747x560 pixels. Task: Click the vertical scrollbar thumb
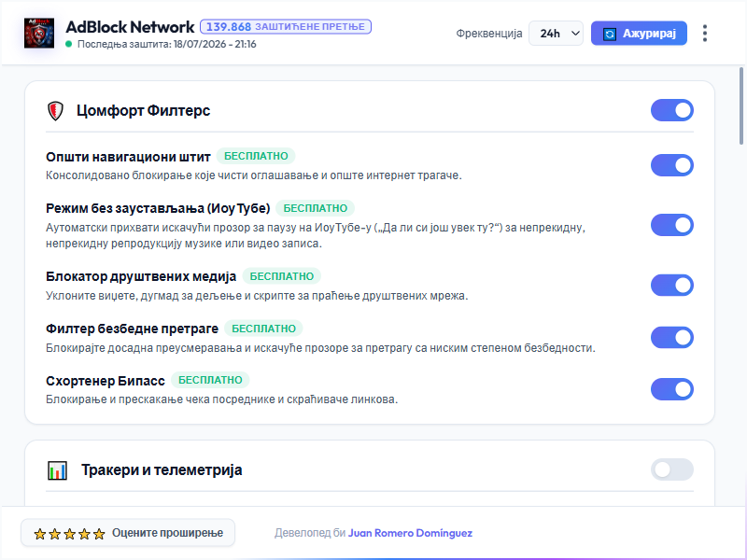741,105
